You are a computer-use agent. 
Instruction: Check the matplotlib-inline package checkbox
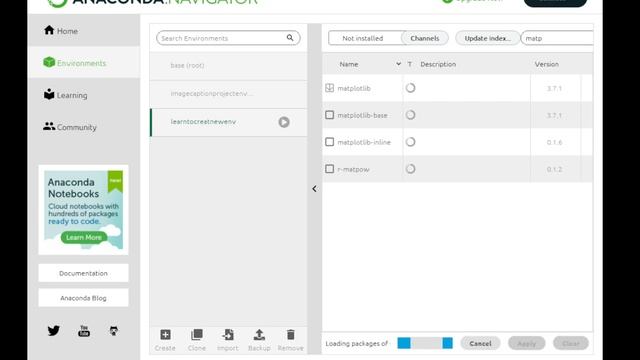point(329,142)
